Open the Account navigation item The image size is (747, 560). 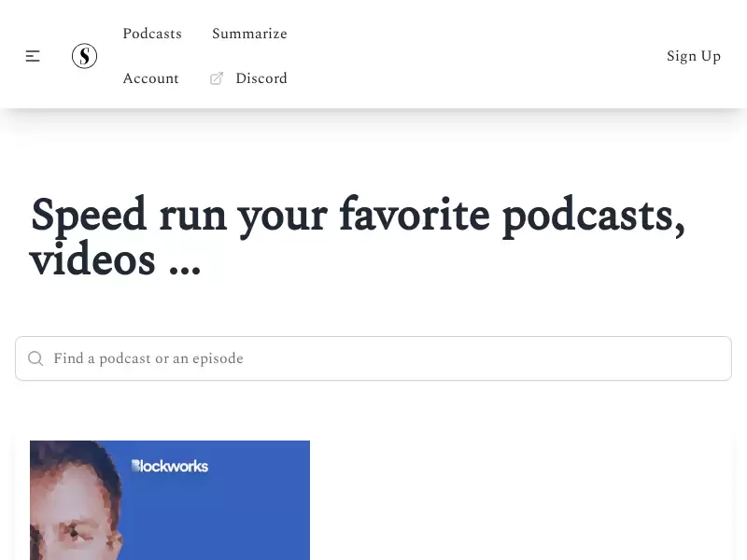150,78
